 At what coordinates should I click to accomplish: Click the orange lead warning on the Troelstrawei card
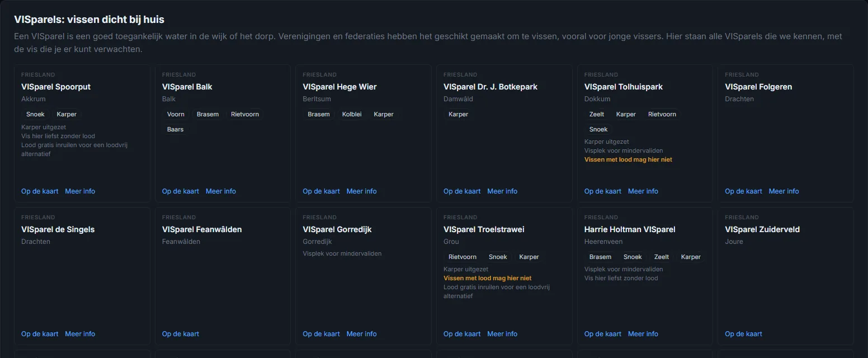[488, 278]
